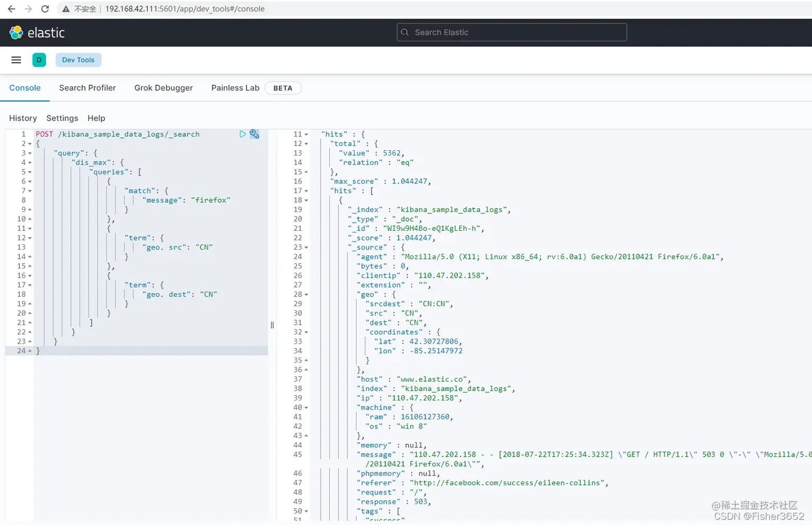Image resolution: width=812 pixels, height=525 pixels.
Task: Click the green D space avatar
Action: point(39,60)
